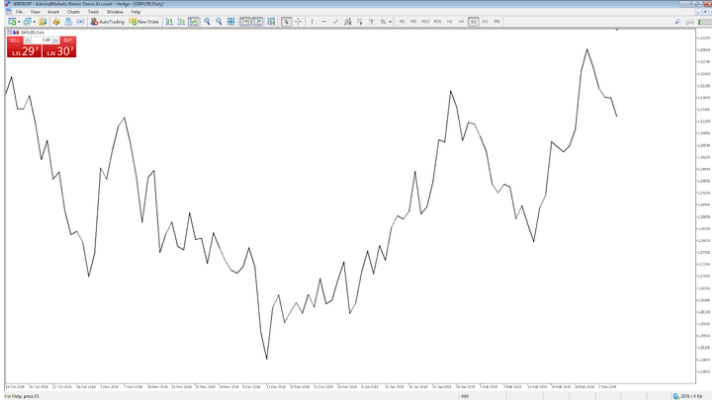The image size is (712, 402).
Task: Click the Profiles toolbar icon
Action: (x=27, y=22)
